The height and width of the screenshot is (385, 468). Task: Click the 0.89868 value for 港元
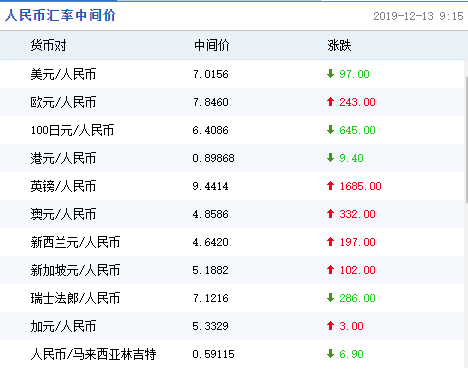(213, 158)
